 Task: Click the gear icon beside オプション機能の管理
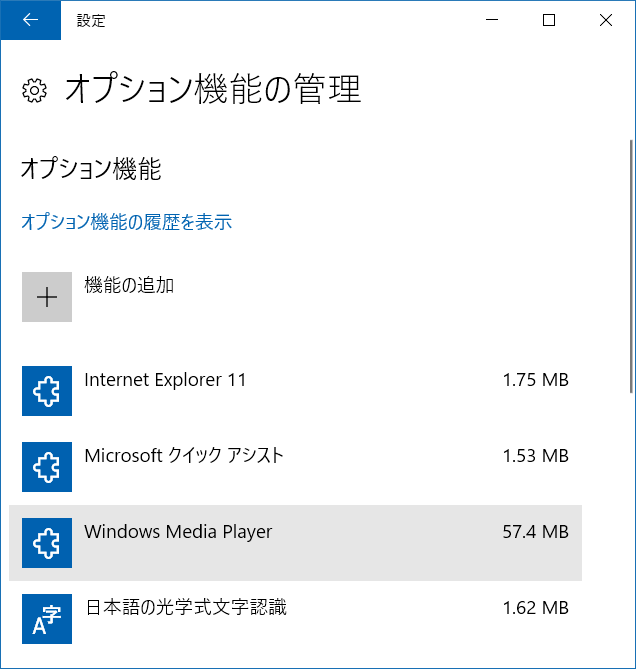[34, 90]
